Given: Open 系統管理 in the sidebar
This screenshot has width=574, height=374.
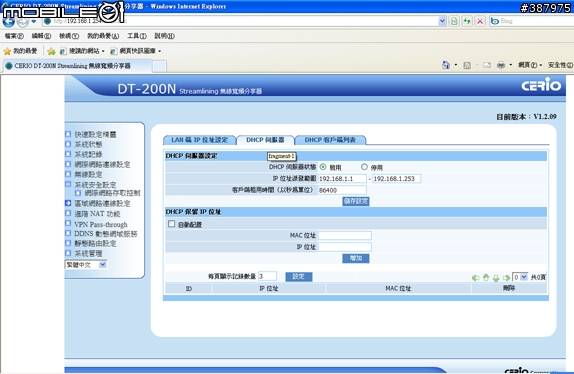Looking at the screenshot, I should [x=88, y=253].
